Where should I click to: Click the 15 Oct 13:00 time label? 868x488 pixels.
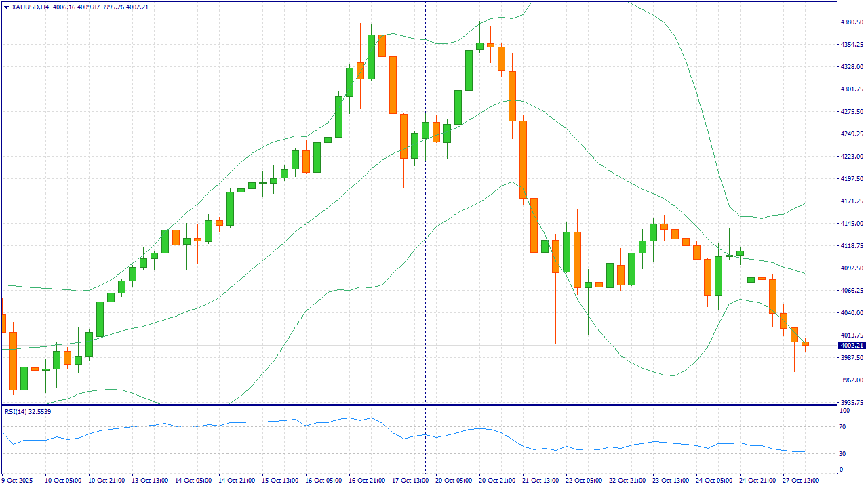pyautogui.click(x=279, y=481)
